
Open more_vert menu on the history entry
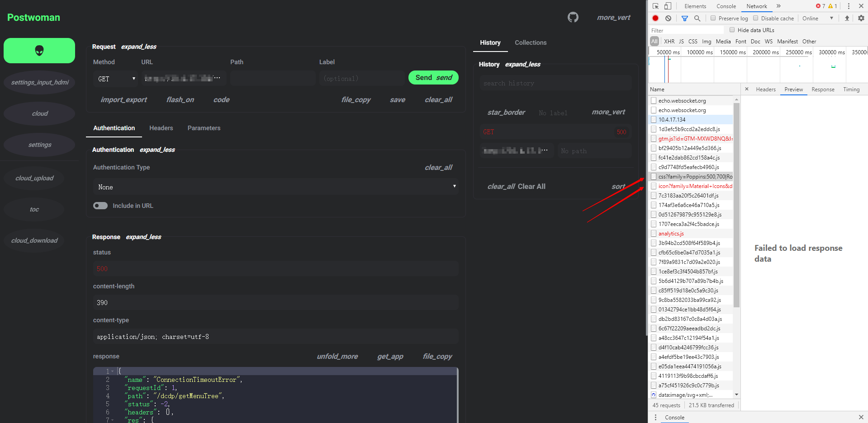tap(608, 112)
